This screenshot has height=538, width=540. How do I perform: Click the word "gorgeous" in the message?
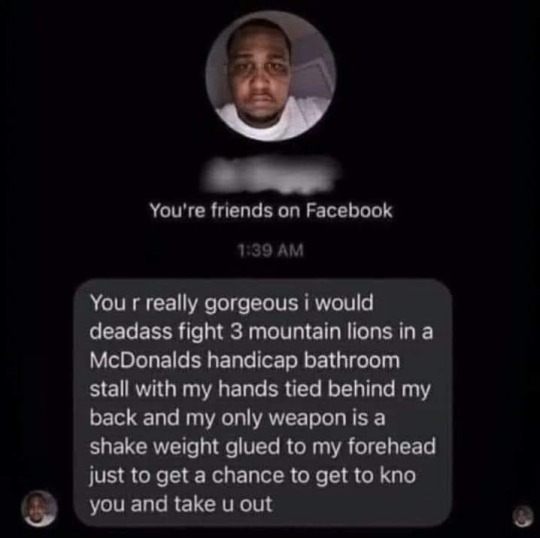(252, 304)
